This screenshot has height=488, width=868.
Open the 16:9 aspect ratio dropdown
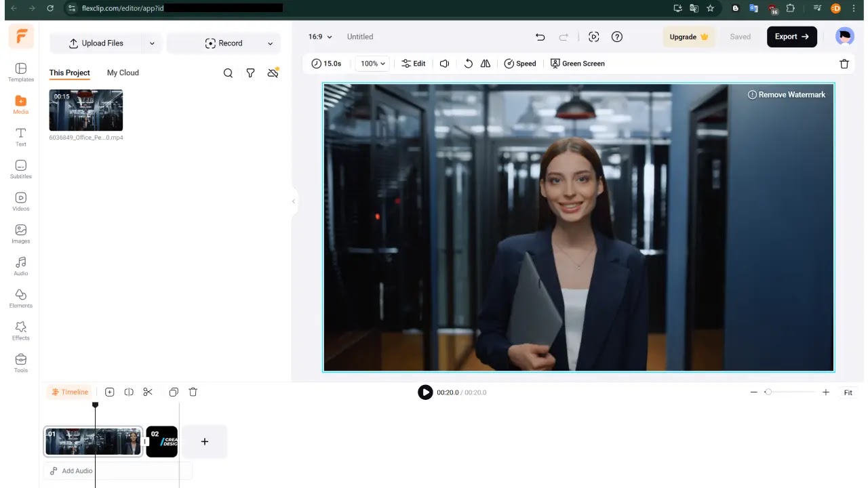[320, 37]
